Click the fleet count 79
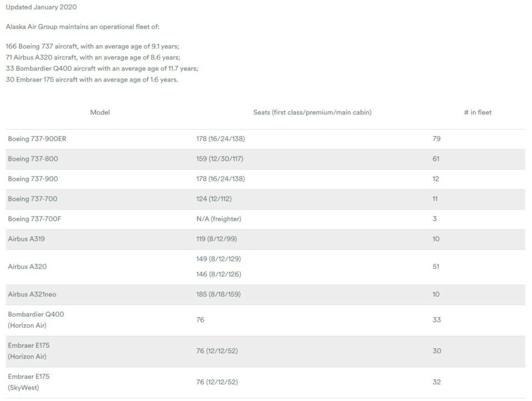Screen dimensions: 532x401 coord(436,139)
